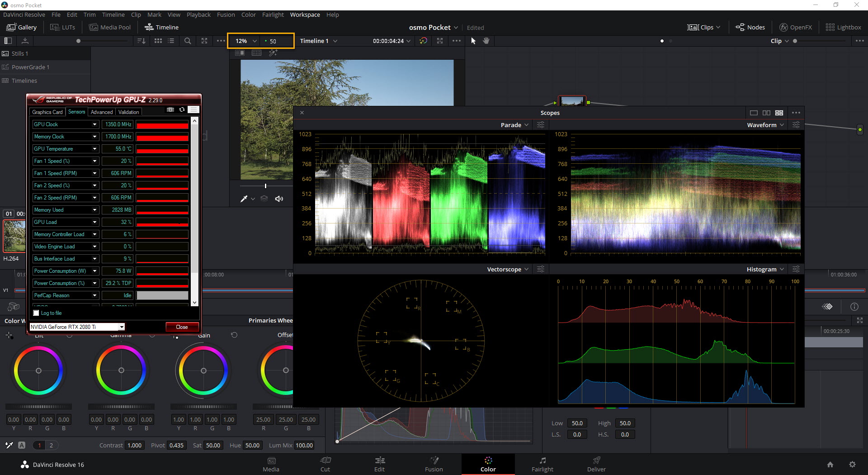Screen dimensions: 868x475
Task: Reset the Gain color wheel
Action: tap(234, 335)
